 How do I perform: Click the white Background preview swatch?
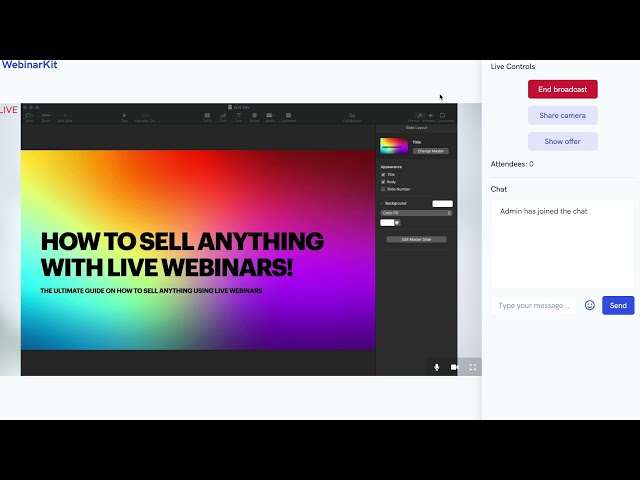coord(442,204)
